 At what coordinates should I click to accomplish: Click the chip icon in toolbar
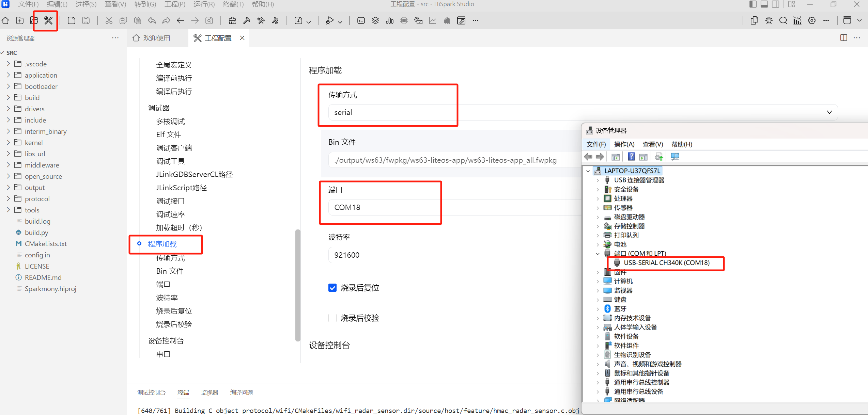click(404, 21)
